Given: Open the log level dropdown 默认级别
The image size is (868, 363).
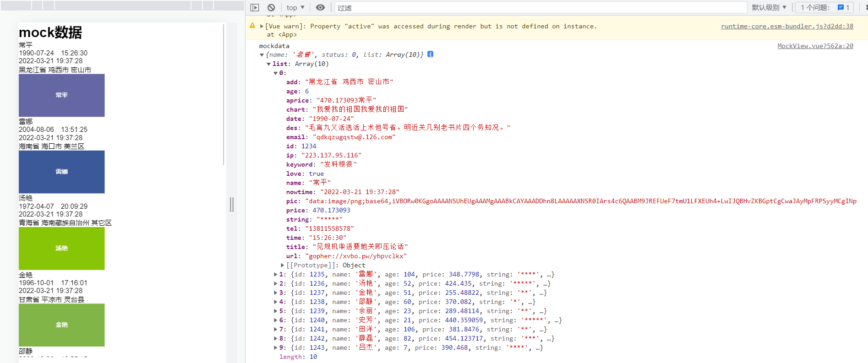Looking at the screenshot, I should (769, 7).
